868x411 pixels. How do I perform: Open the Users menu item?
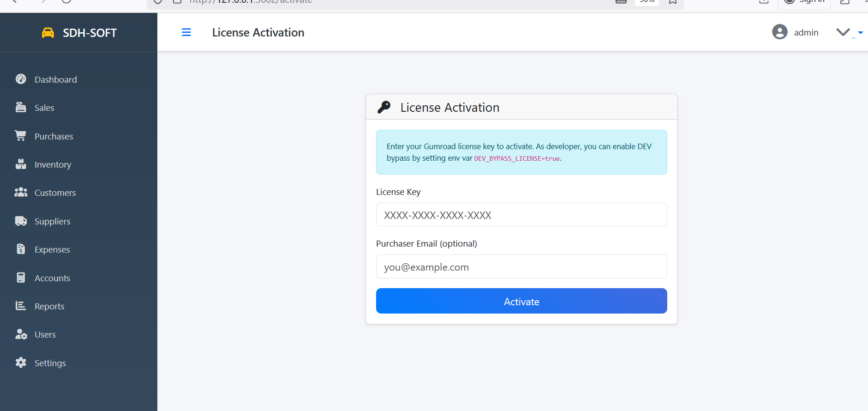coord(45,334)
